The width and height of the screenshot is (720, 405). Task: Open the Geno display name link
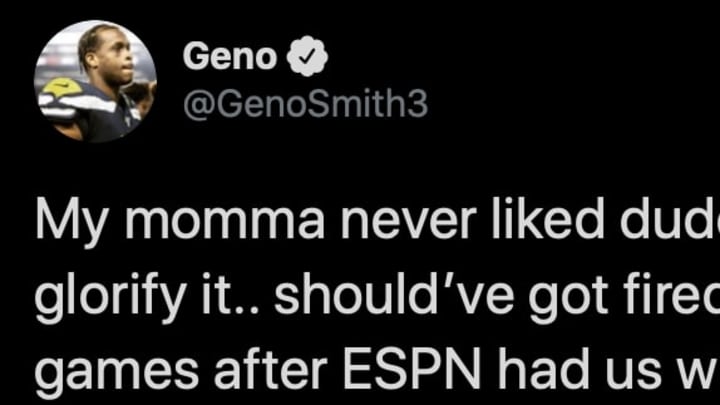[230, 56]
